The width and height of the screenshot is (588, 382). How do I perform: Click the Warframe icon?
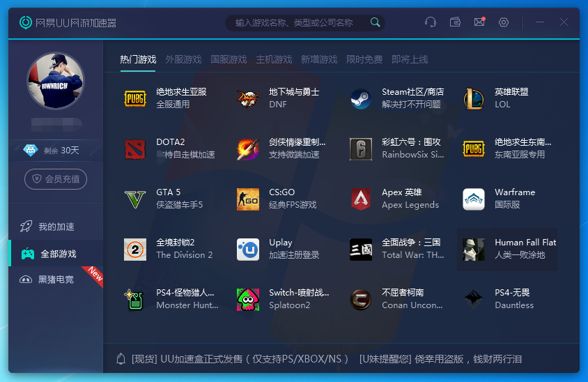[x=474, y=199]
